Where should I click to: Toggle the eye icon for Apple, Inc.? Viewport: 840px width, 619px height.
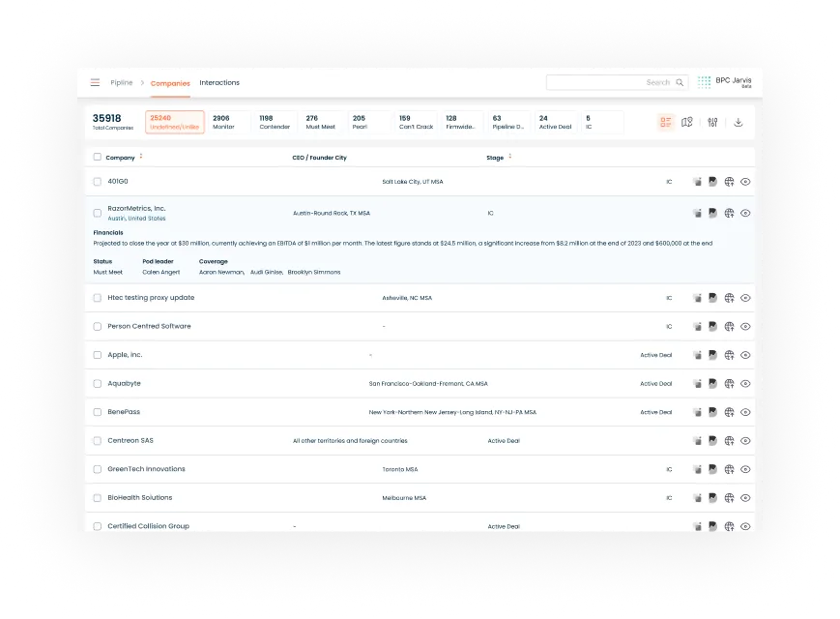[745, 355]
